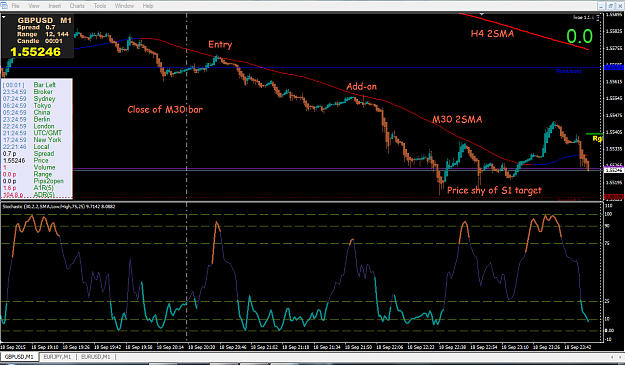Click the yellow 1.55246 price display

[x=35, y=52]
